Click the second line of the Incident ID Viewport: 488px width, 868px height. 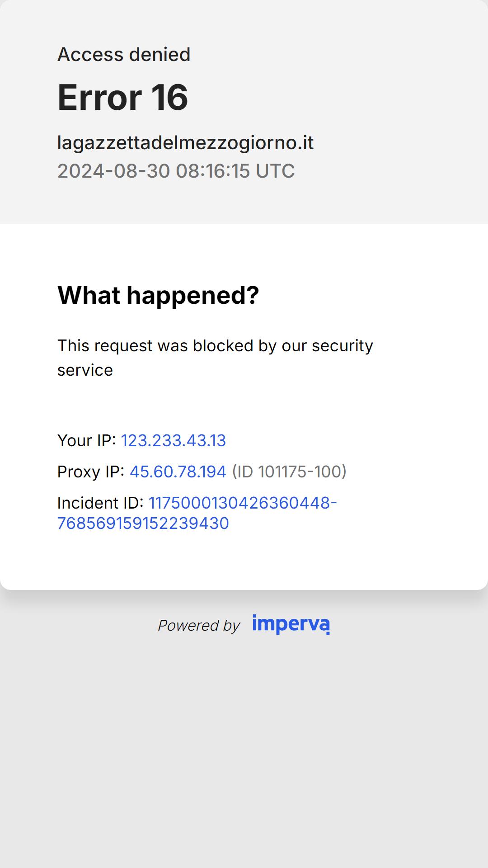tap(143, 523)
